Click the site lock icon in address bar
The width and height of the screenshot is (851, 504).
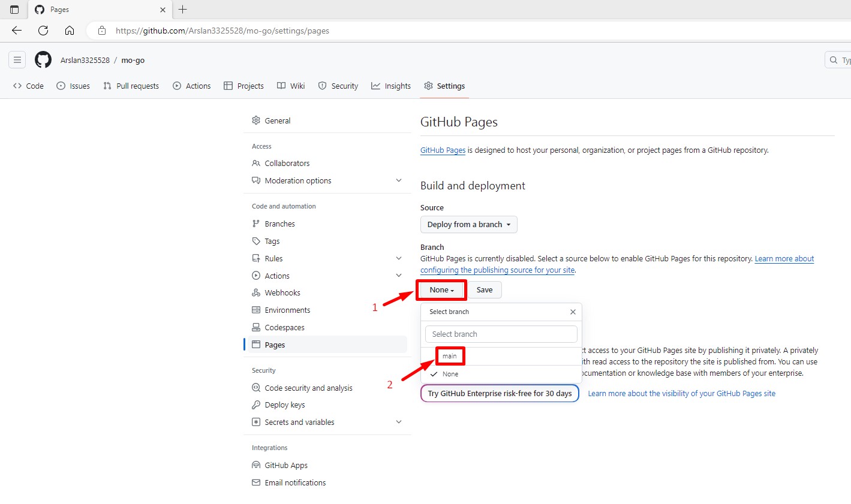tap(102, 31)
